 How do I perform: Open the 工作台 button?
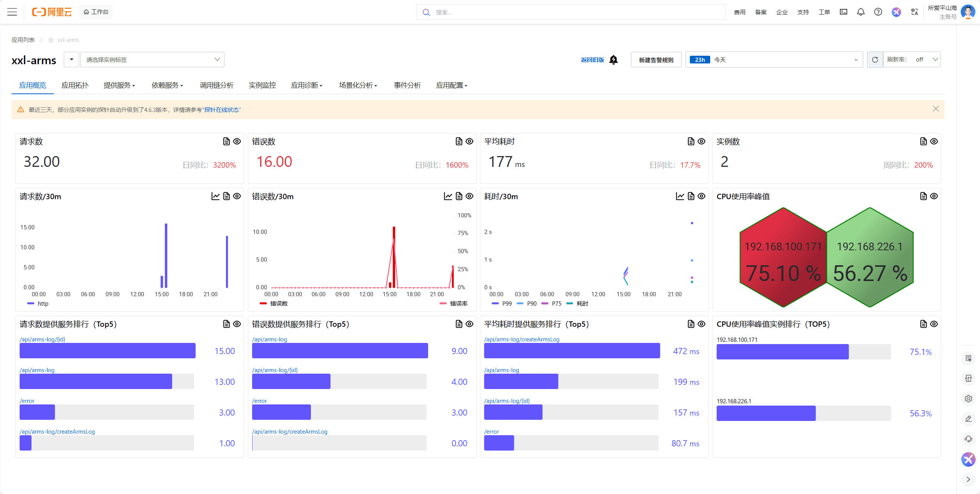[96, 12]
